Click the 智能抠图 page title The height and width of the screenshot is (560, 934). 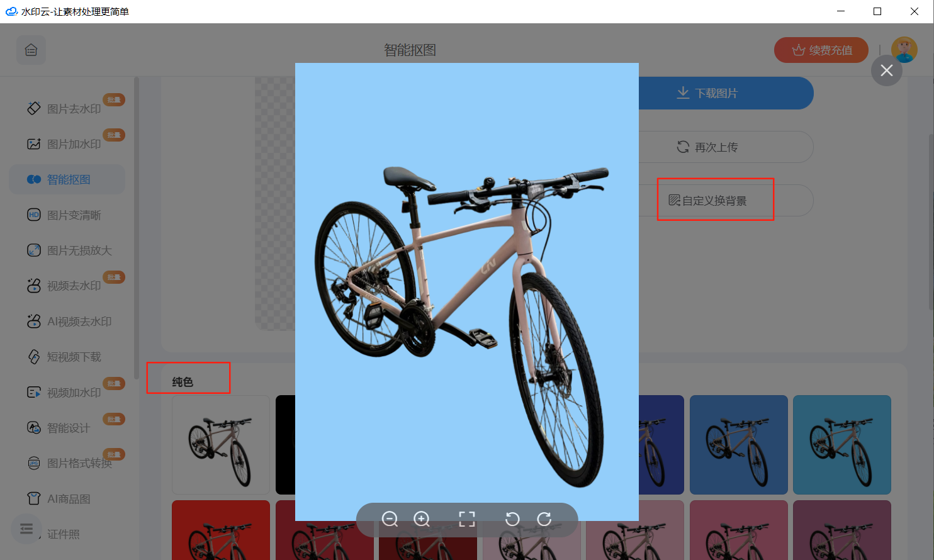tap(410, 50)
